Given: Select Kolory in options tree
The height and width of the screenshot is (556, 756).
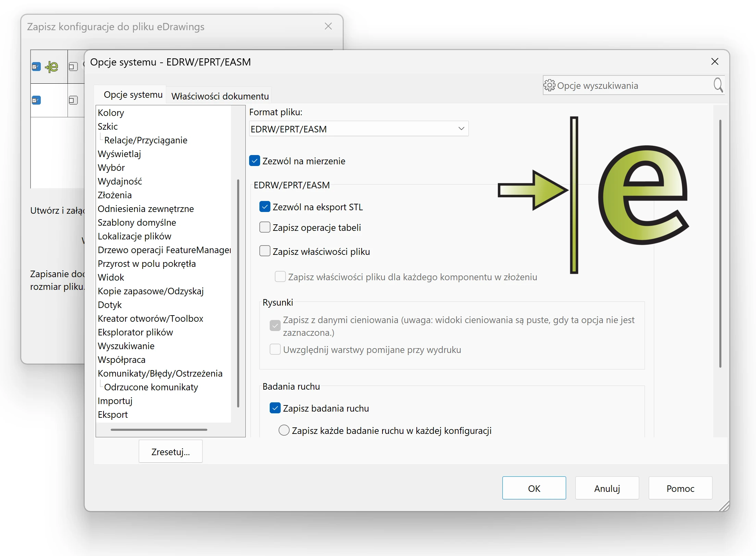Looking at the screenshot, I should (x=111, y=113).
